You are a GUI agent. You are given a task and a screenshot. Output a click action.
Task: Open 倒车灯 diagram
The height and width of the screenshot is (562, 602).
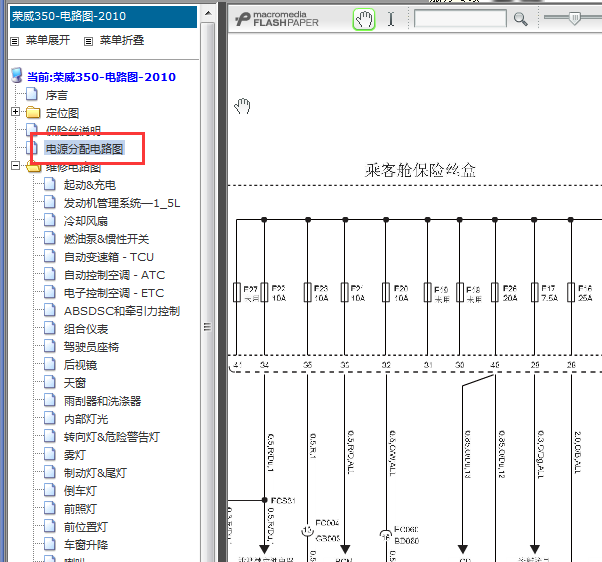(80, 492)
